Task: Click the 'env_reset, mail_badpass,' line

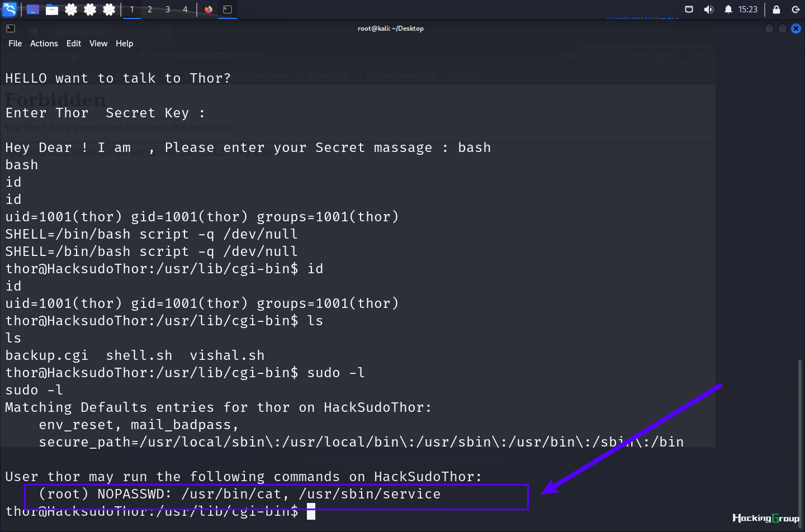Action: (139, 425)
